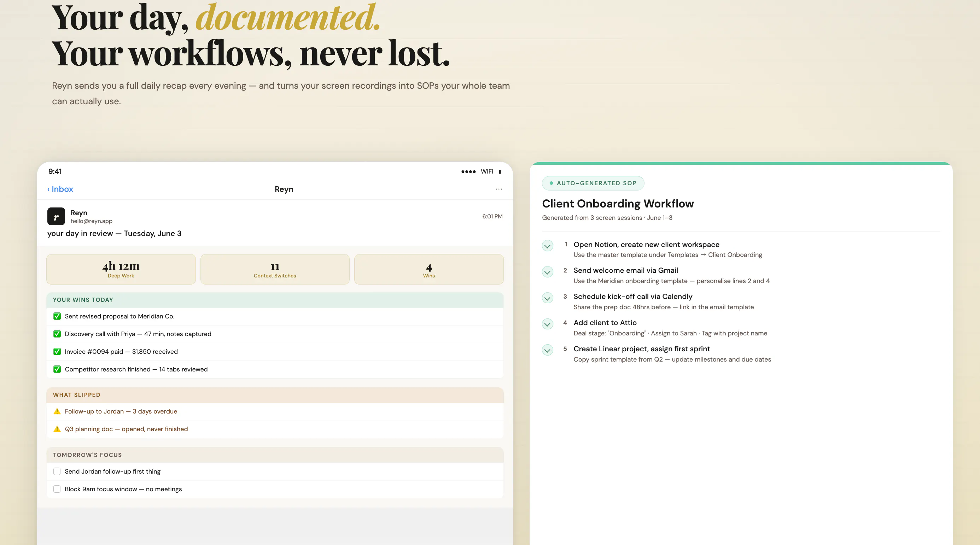
Task: Expand step 5 Create Linear project
Action: coord(547,350)
